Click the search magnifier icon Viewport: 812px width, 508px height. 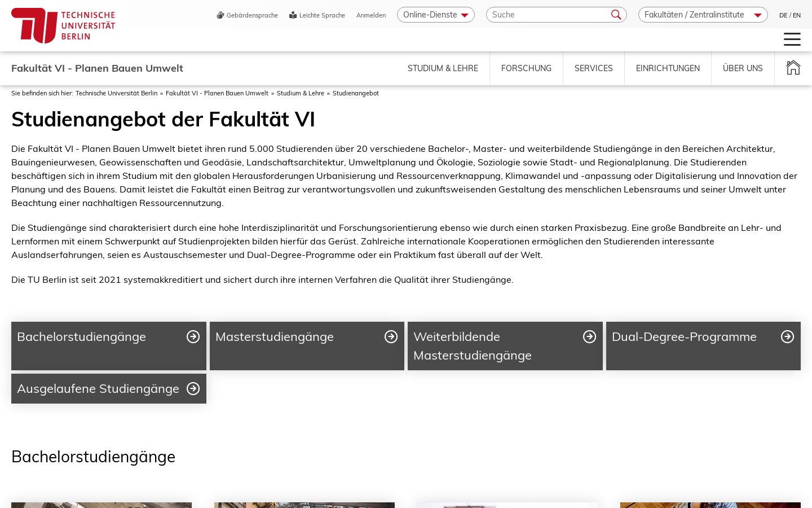click(616, 15)
